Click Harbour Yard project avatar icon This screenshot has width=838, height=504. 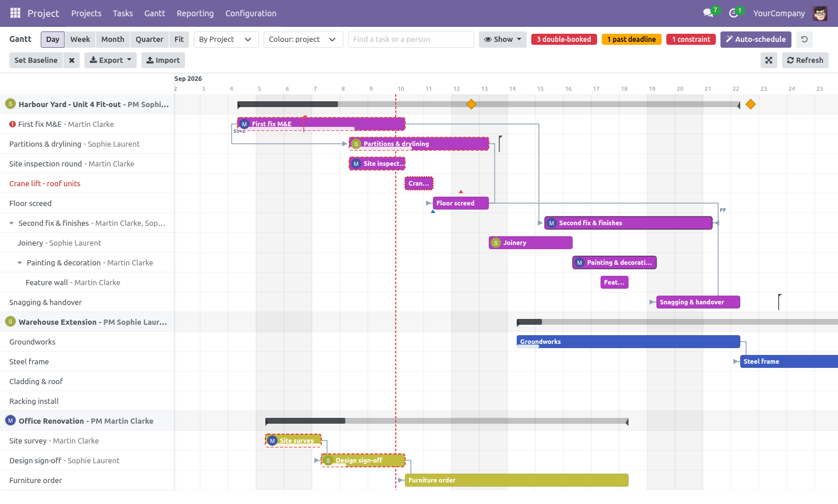pyautogui.click(x=10, y=104)
